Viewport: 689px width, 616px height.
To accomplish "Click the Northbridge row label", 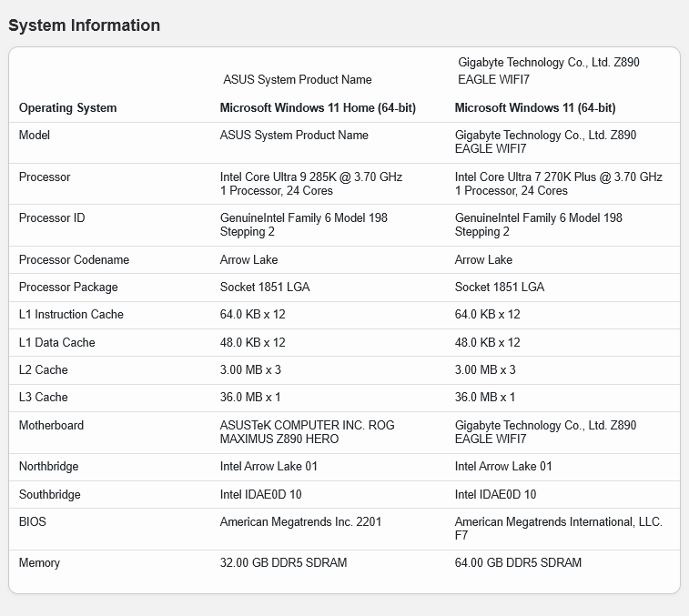I will click(48, 466).
